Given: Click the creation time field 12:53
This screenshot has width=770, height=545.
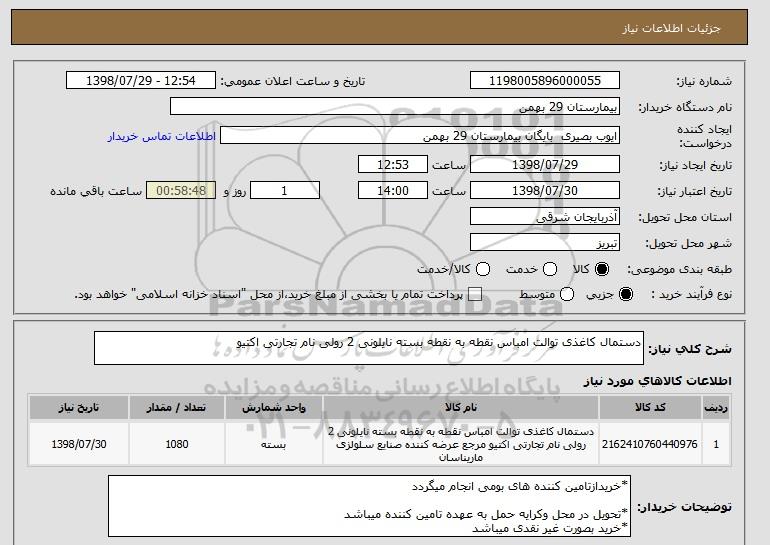Looking at the screenshot, I should pos(393,164).
